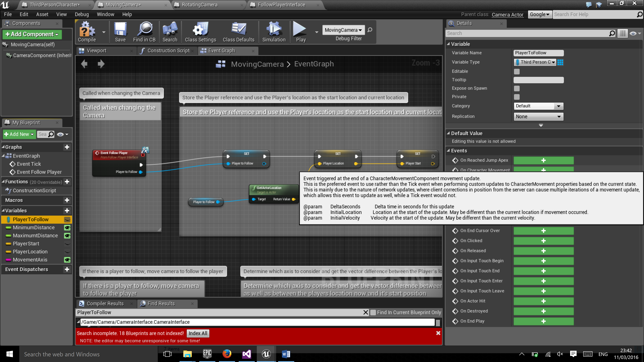Image resolution: width=644 pixels, height=362 pixels.
Task: Click the Compile toolbar icon
Action: (87, 32)
